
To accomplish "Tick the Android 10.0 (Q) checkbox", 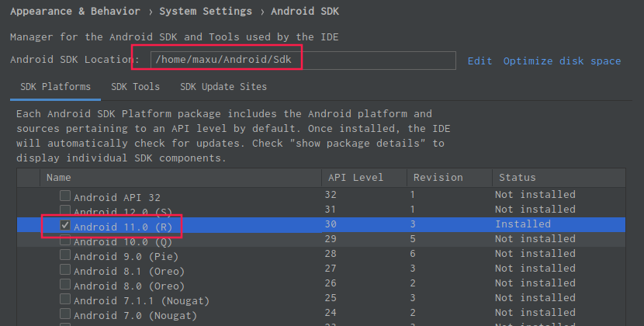I will tap(65, 241).
